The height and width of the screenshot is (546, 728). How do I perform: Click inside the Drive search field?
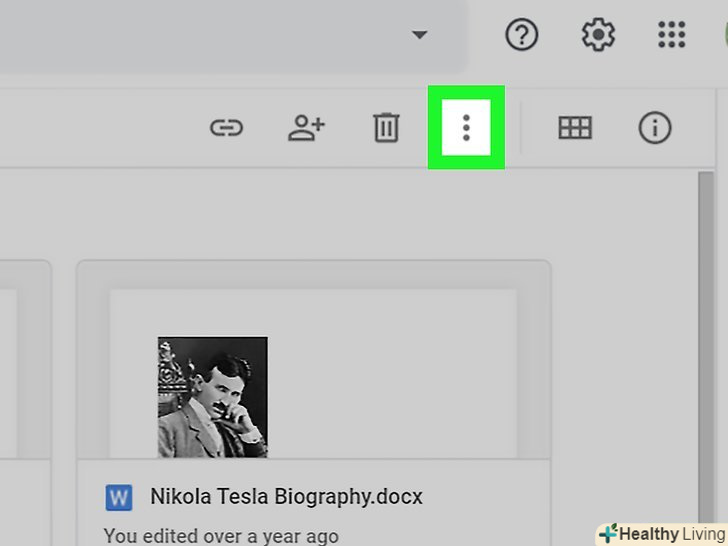tap(200, 36)
